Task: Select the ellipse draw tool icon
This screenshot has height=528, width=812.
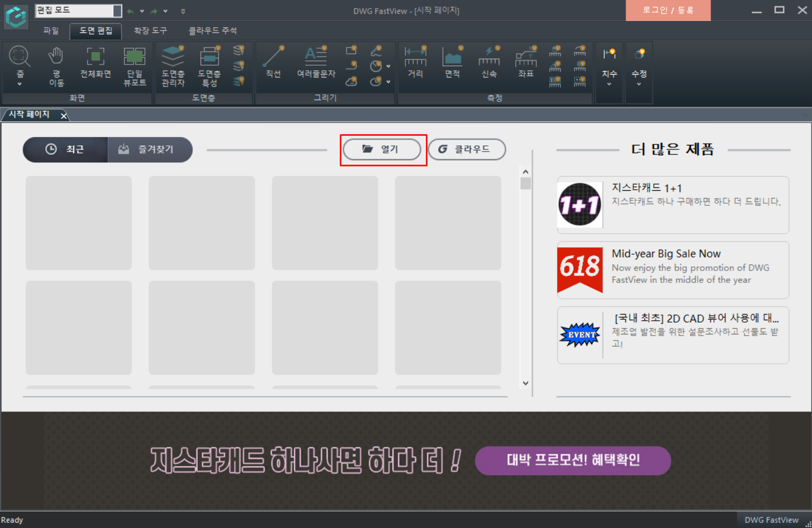Action: point(376,81)
